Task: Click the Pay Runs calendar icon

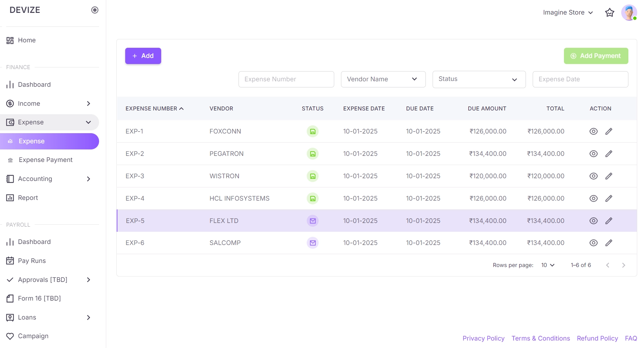Action: pyautogui.click(x=10, y=261)
